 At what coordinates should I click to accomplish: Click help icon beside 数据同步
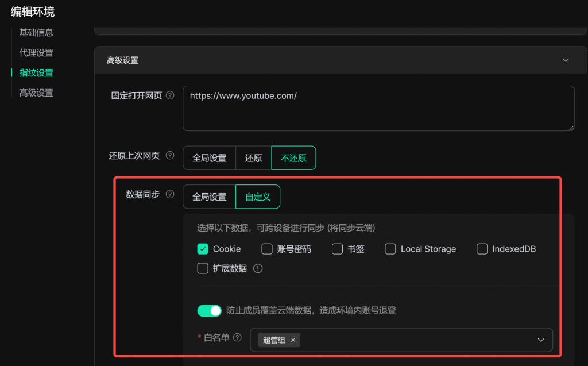pos(170,194)
